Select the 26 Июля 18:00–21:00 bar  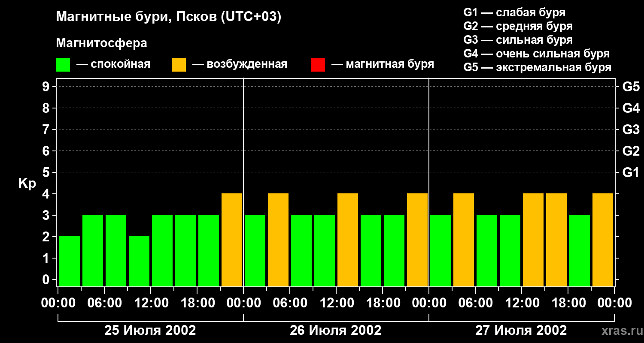(x=394, y=250)
